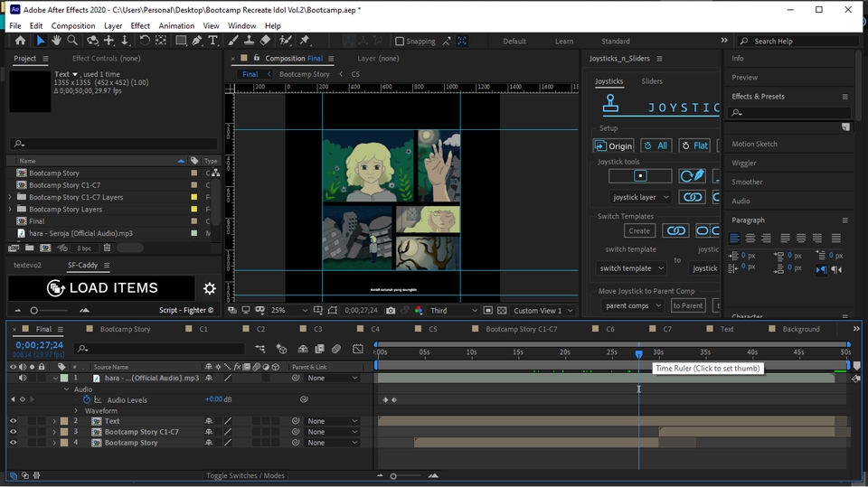
Task: Click the Flat setup button
Action: (694, 145)
